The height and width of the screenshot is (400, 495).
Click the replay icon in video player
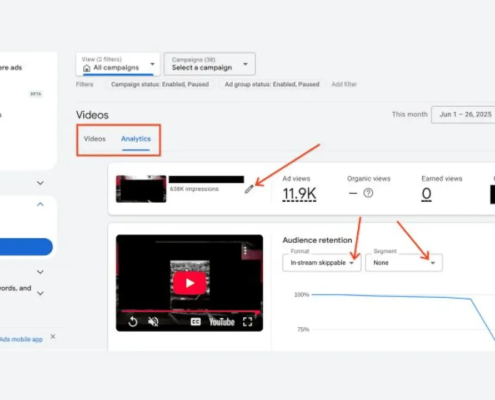click(x=133, y=322)
